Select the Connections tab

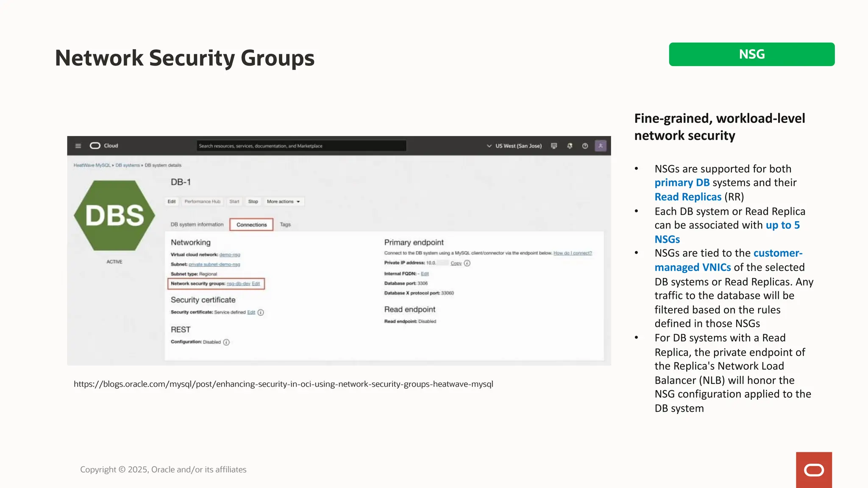252,225
